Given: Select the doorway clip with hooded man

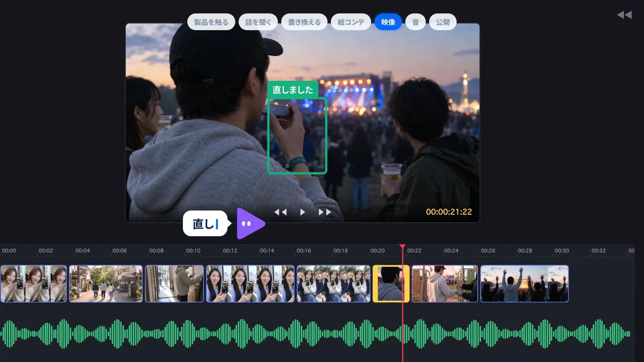Looking at the screenshot, I should (x=175, y=284).
